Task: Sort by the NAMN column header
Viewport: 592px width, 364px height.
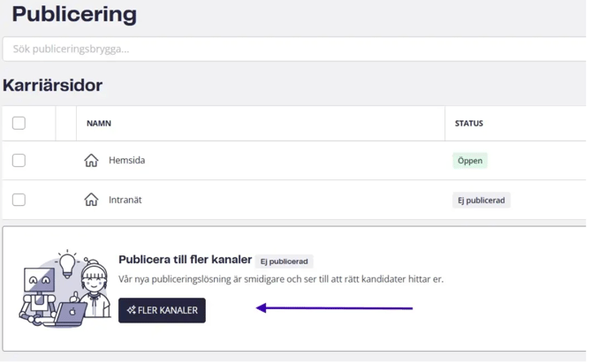Action: pos(99,124)
